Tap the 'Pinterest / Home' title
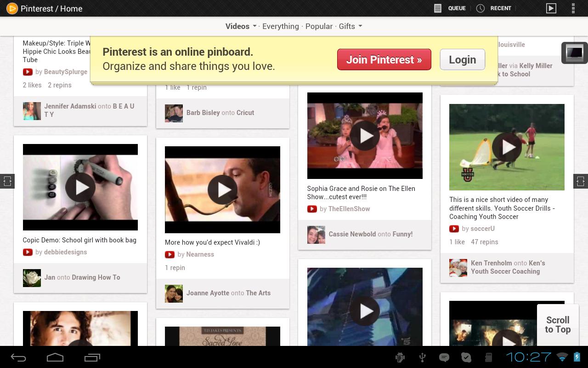Viewport: 588px width, 368px height. click(51, 8)
